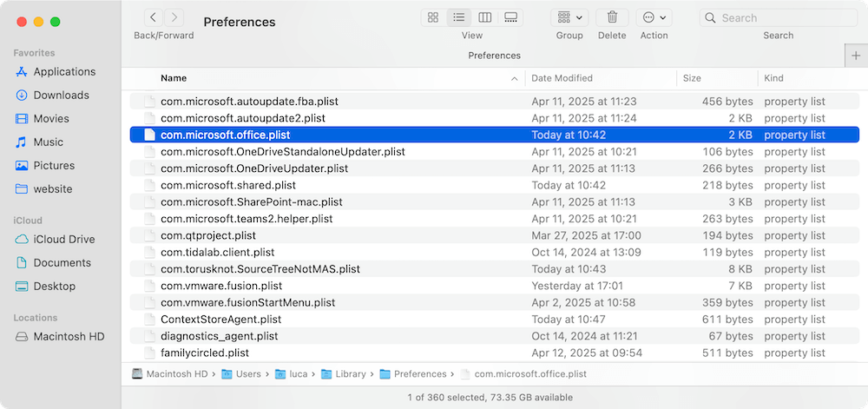Switch to gallery view
The image size is (868, 409).
point(510,17)
